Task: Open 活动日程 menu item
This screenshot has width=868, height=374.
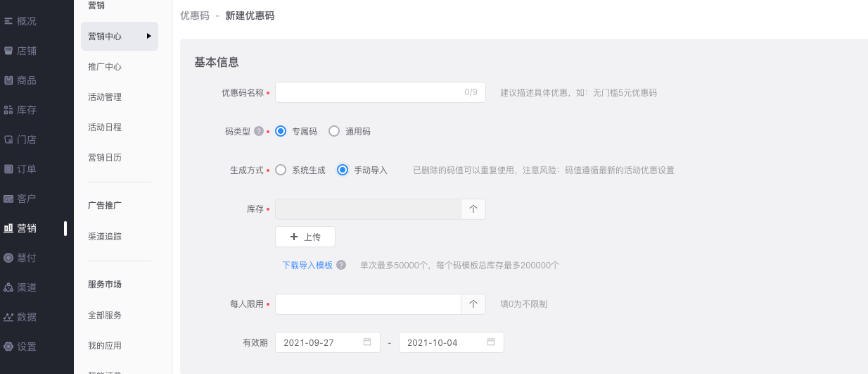Action: [105, 127]
